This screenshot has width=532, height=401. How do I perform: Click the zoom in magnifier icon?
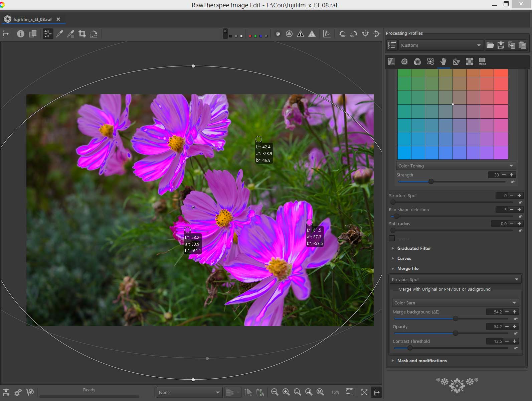tap(286, 392)
